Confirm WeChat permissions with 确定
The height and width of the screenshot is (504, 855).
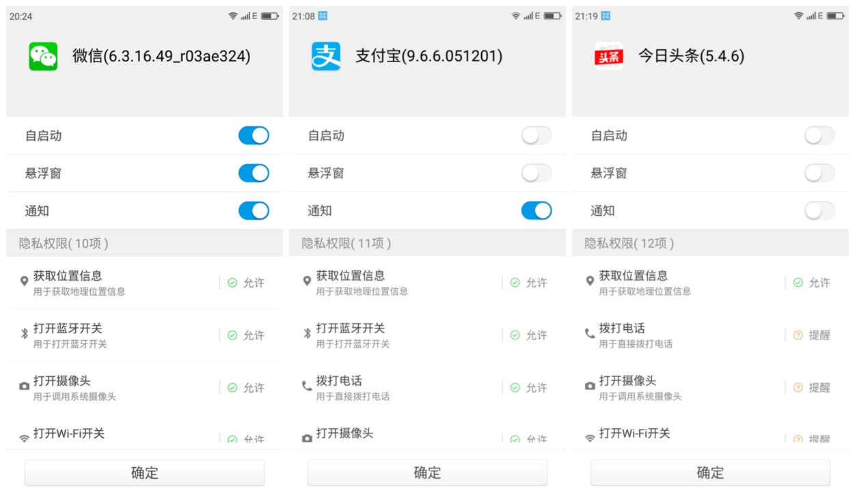coord(145,473)
